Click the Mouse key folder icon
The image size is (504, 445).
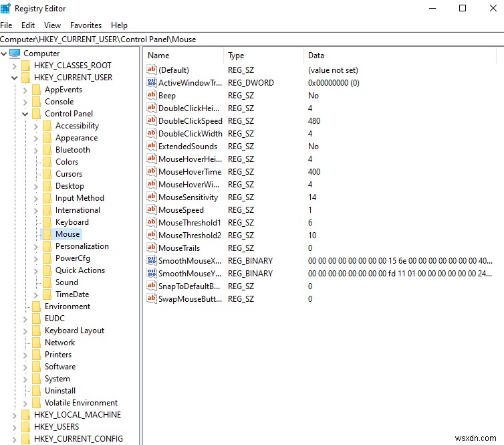(47, 234)
